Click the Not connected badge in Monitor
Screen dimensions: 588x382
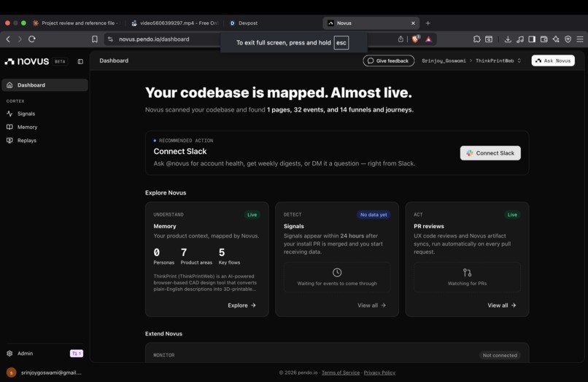point(500,355)
